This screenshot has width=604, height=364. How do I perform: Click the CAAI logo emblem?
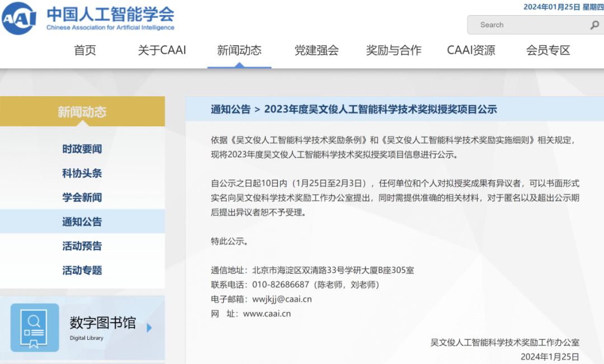pyautogui.click(x=18, y=18)
